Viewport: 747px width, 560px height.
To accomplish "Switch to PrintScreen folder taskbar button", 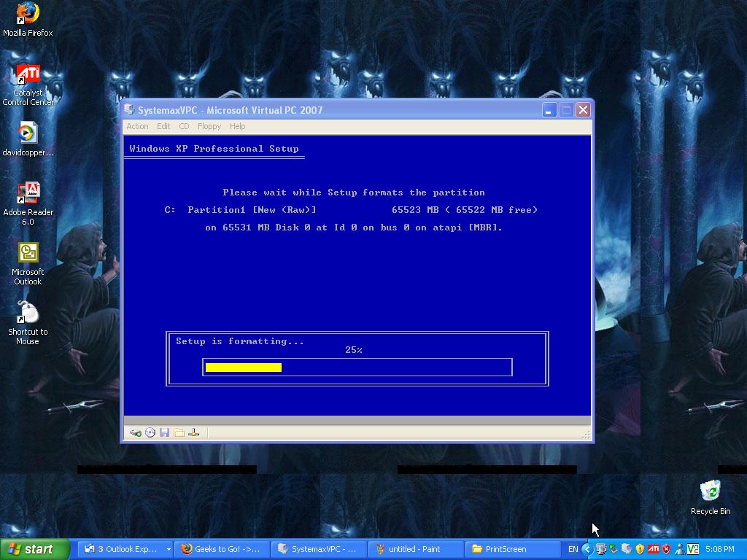I will (x=512, y=549).
